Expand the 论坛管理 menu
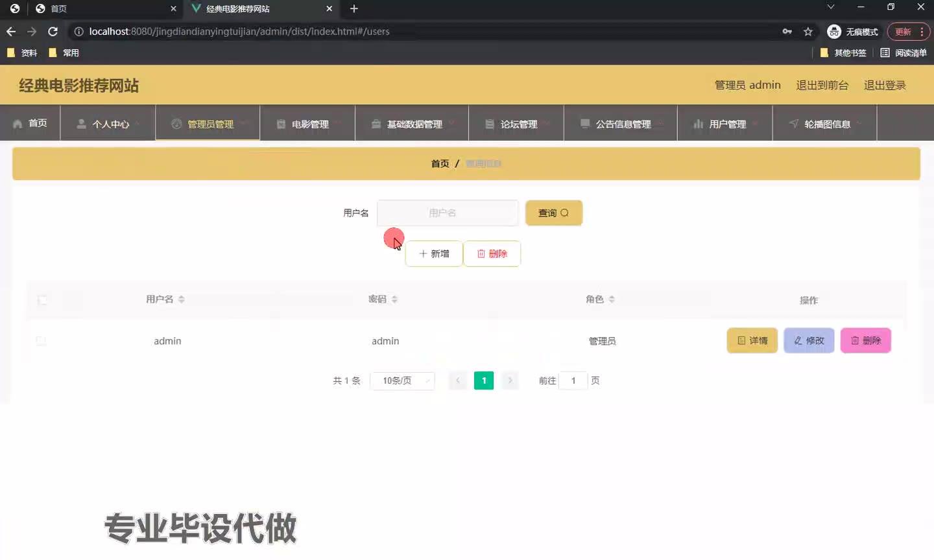The height and width of the screenshot is (560, 934). (x=516, y=123)
